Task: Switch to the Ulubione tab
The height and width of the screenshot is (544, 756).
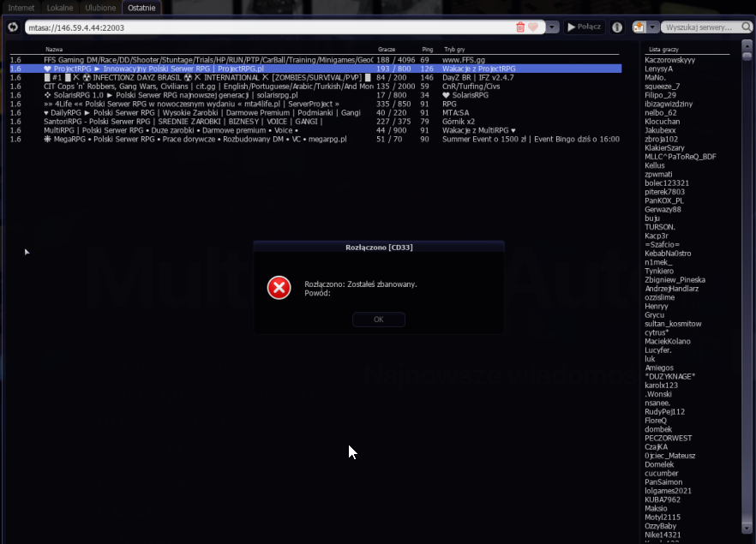Action: click(100, 8)
